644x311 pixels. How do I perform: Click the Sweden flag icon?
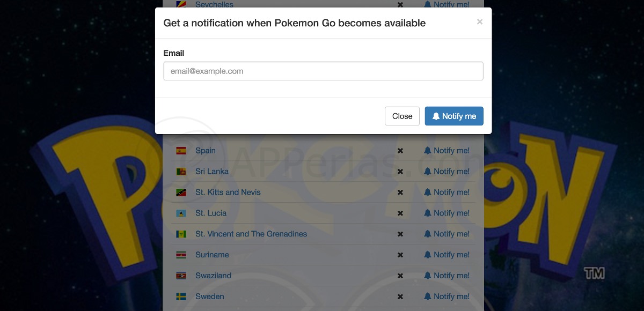[x=181, y=297]
